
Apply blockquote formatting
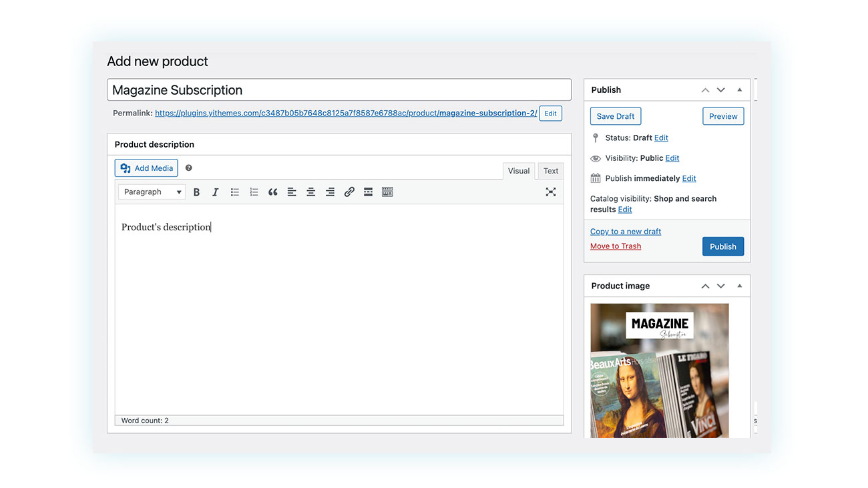[x=272, y=192]
